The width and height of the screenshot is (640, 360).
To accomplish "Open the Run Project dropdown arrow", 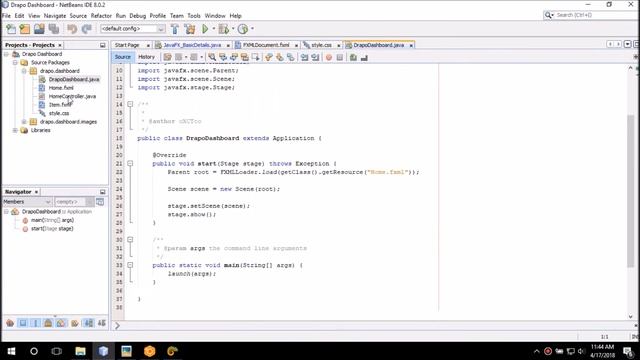I will [213, 29].
